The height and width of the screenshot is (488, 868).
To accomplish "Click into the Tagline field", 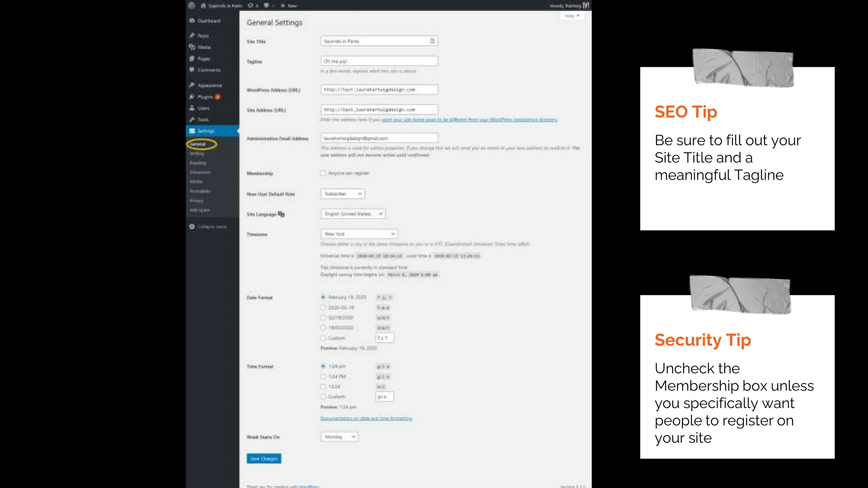I will (379, 61).
